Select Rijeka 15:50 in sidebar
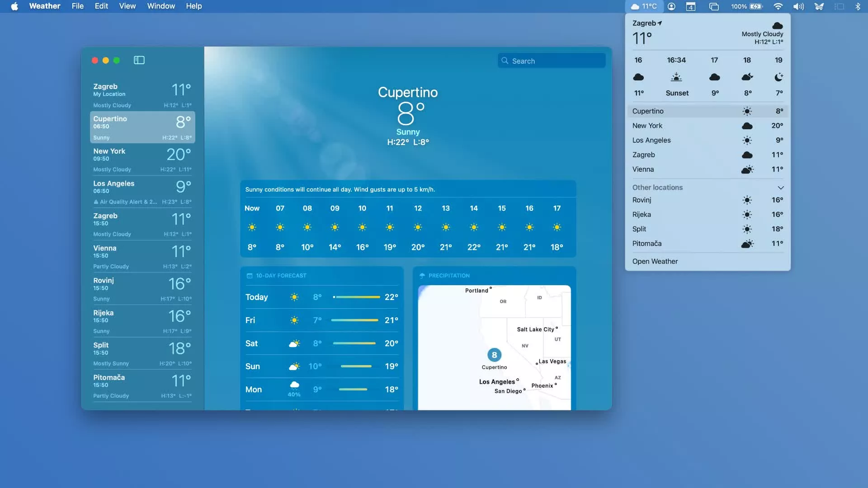 pos(142,321)
